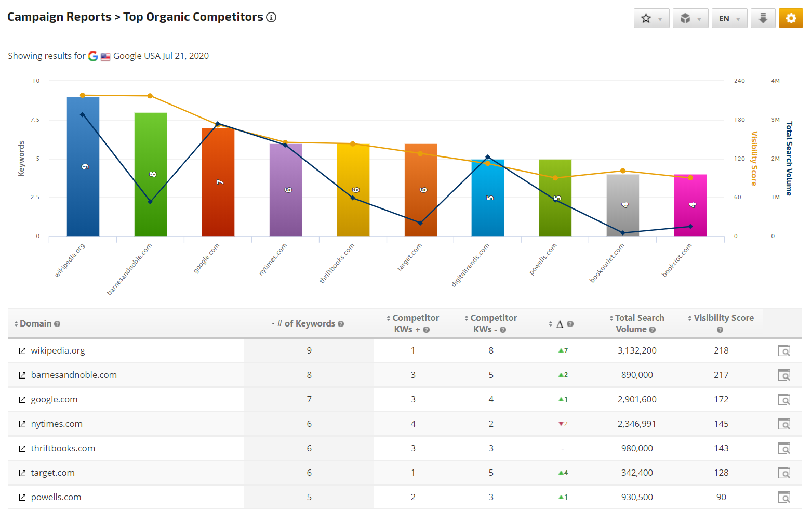The image size is (812, 509).
Task: Click help icon next to Domain header
Action: (x=57, y=324)
